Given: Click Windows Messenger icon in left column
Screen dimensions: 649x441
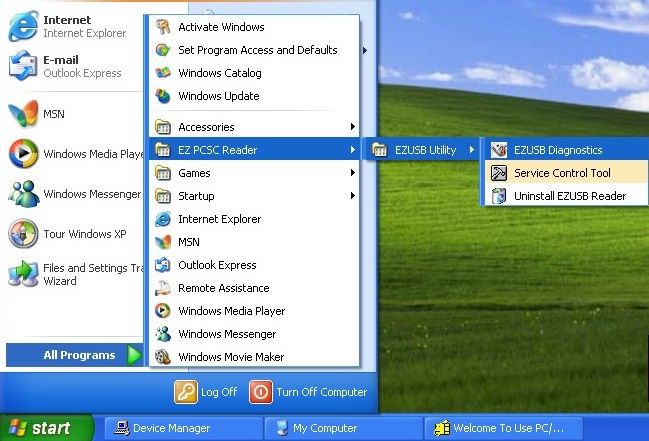Looking at the screenshot, I should (24, 193).
